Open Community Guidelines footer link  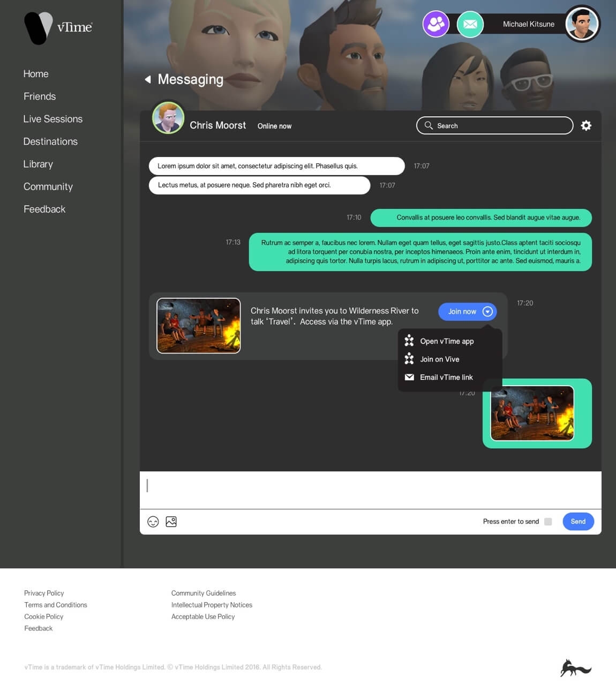point(204,593)
